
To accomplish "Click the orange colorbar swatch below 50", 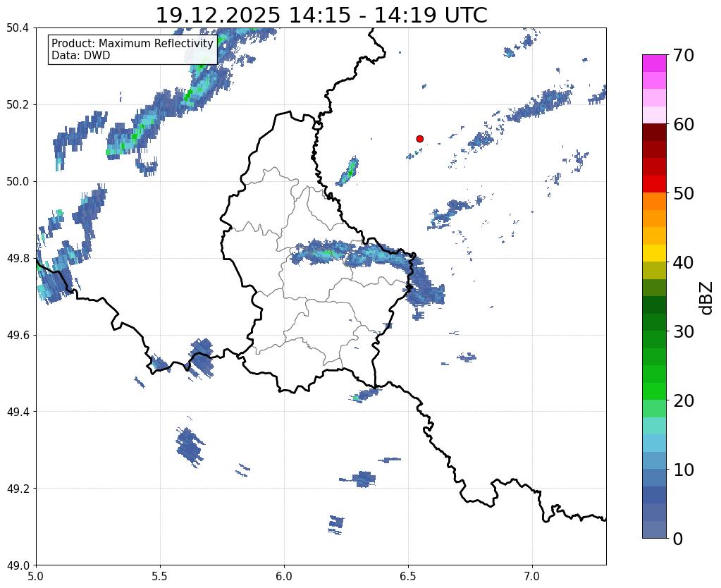I will pyautogui.click(x=654, y=202).
